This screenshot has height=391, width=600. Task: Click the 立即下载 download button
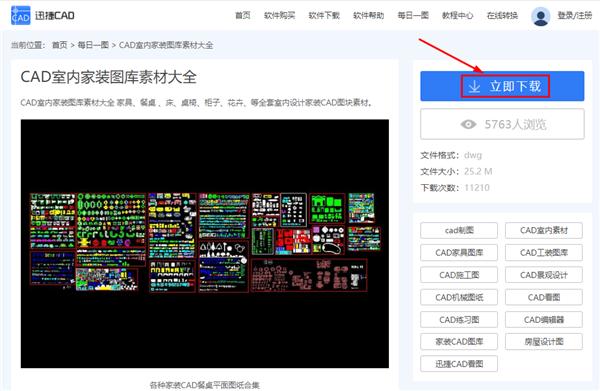[x=502, y=86]
